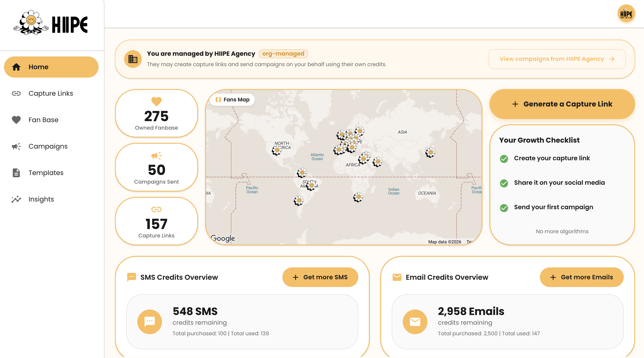Click the fan marker in Japan on map
The height and width of the screenshot is (358, 644).
pos(430,153)
